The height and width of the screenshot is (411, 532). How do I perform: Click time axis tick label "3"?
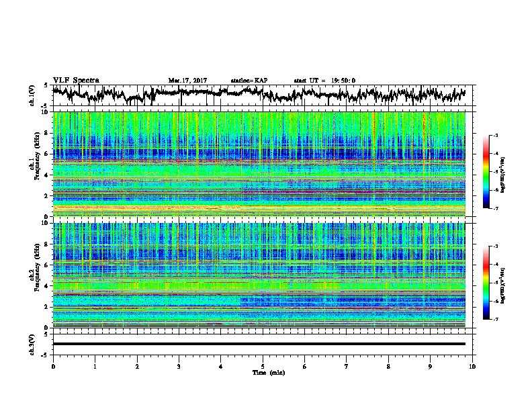point(179,367)
